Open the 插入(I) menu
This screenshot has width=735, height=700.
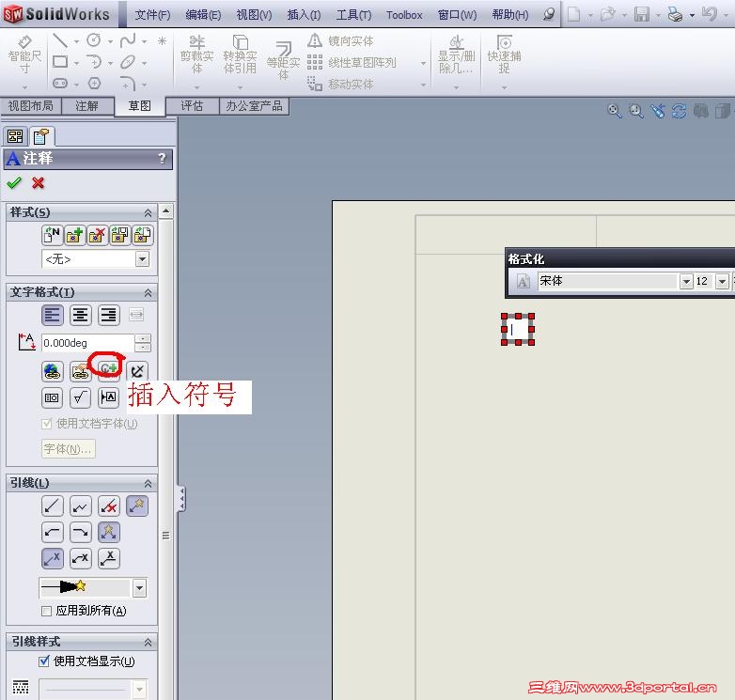[x=304, y=15]
